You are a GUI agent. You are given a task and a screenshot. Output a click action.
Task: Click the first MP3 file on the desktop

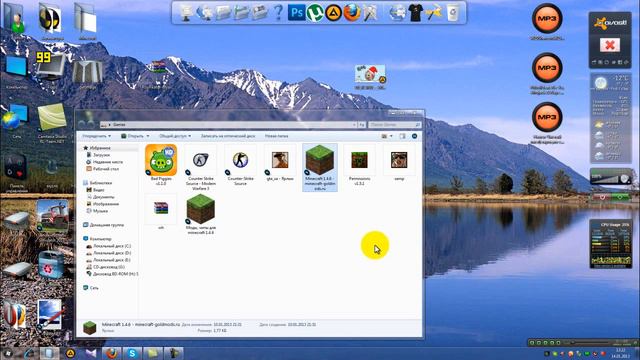click(x=547, y=22)
